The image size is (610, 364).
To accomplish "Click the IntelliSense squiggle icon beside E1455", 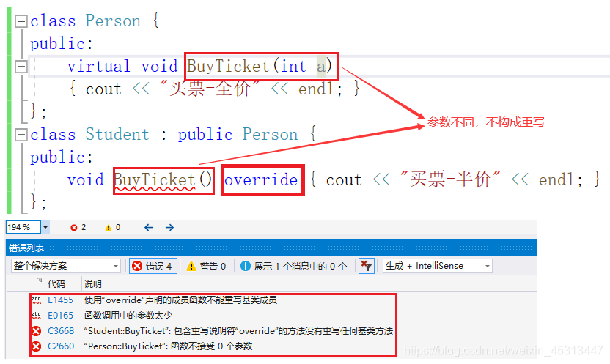I will (36, 300).
